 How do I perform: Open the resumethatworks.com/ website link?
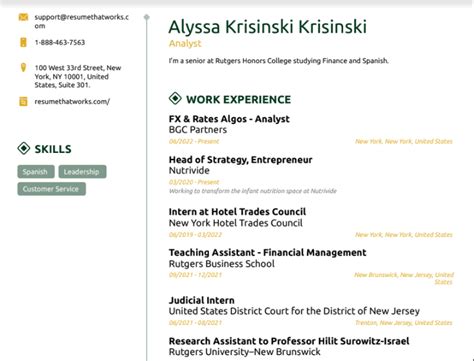72,101
